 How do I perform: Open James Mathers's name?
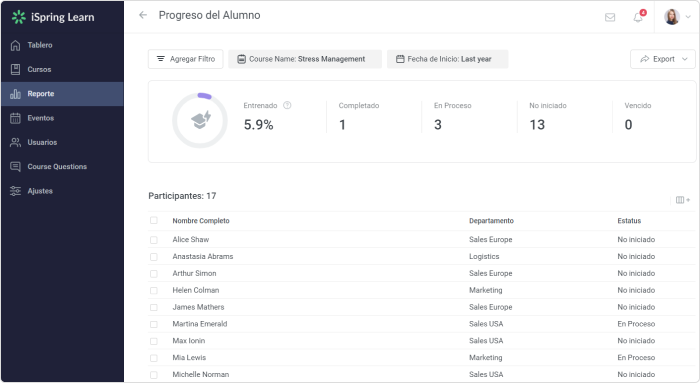tap(198, 307)
